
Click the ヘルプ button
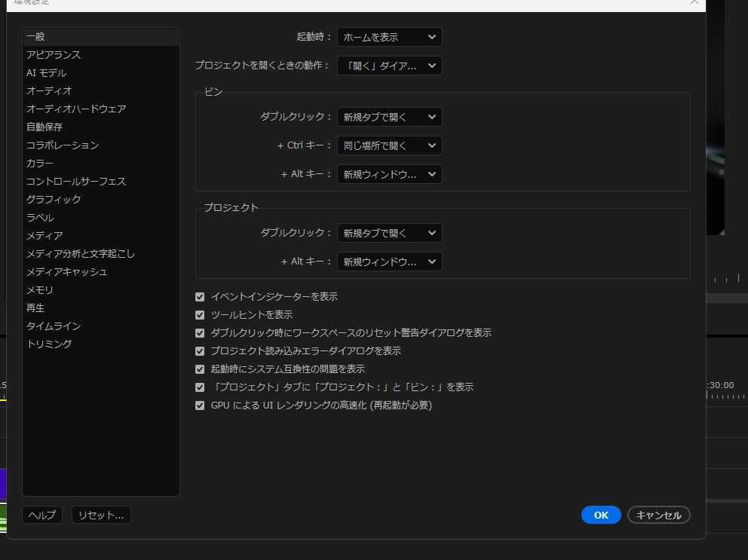(x=43, y=515)
